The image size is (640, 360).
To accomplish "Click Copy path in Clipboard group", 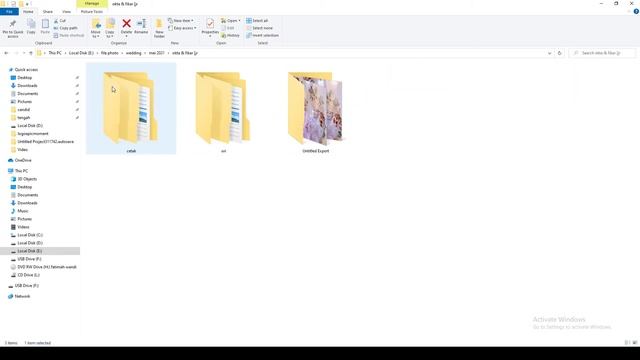I will point(65,28).
